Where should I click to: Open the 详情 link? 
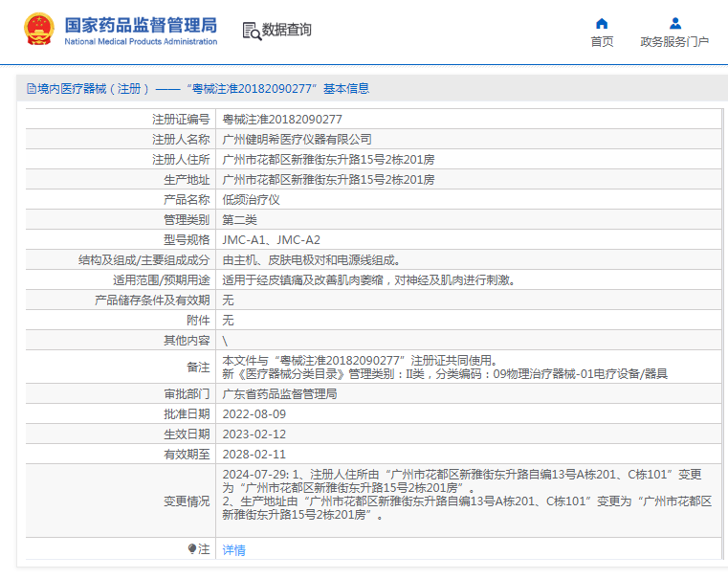click(233, 549)
